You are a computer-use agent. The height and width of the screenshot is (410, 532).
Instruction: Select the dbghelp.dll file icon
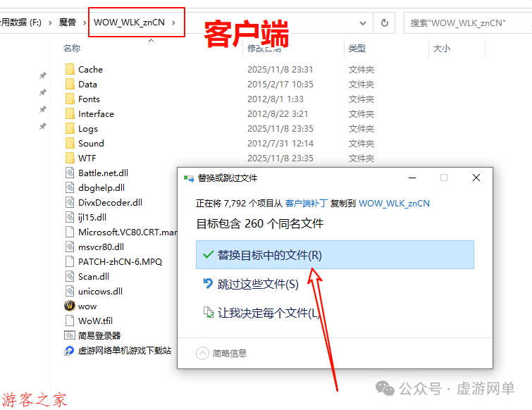click(x=70, y=187)
